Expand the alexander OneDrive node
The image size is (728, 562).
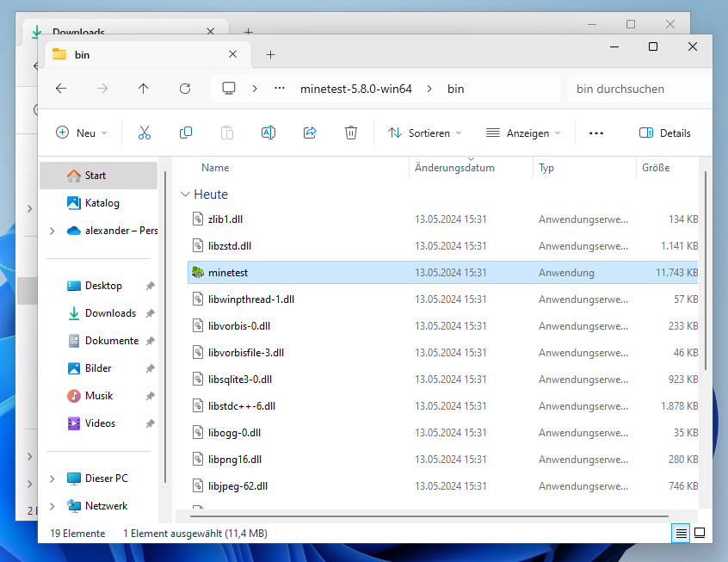[x=52, y=231]
